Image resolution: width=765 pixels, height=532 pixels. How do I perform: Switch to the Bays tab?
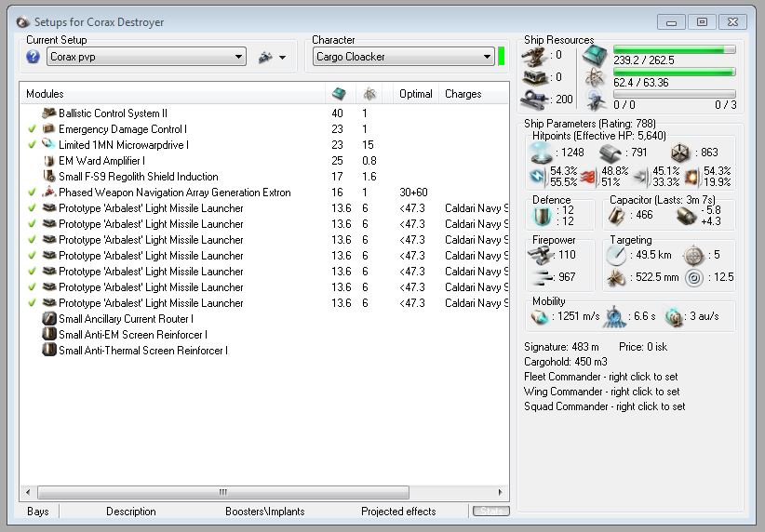click(x=38, y=512)
